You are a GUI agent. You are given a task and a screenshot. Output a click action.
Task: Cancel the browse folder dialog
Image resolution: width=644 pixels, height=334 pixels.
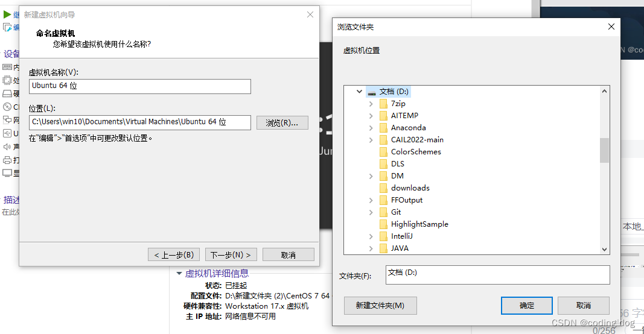tap(583, 306)
